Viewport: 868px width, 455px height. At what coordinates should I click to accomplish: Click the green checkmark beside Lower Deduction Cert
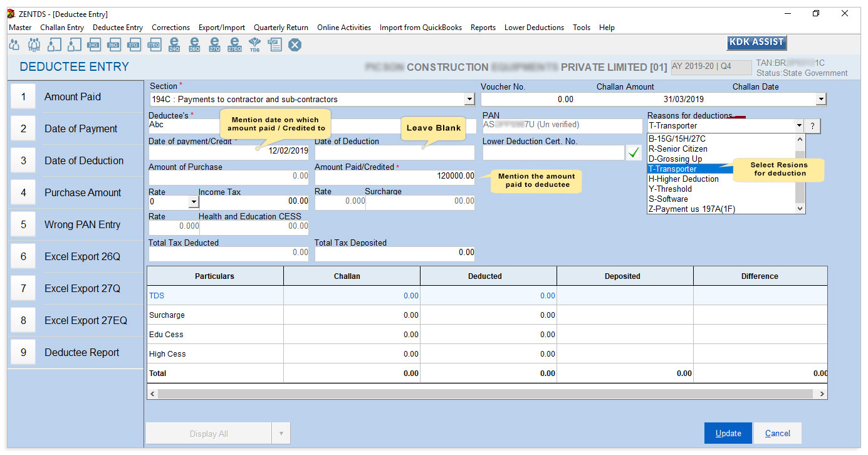(634, 152)
